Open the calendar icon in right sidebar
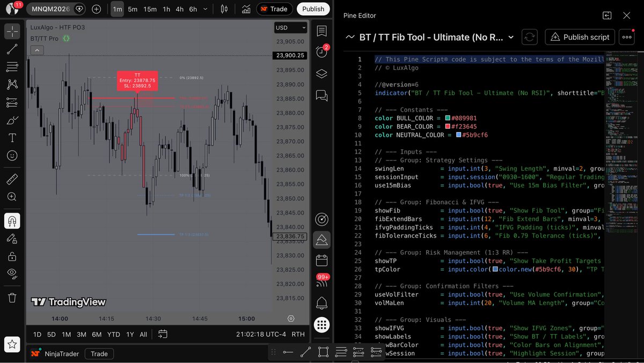This screenshot has height=363, width=644. (321, 260)
